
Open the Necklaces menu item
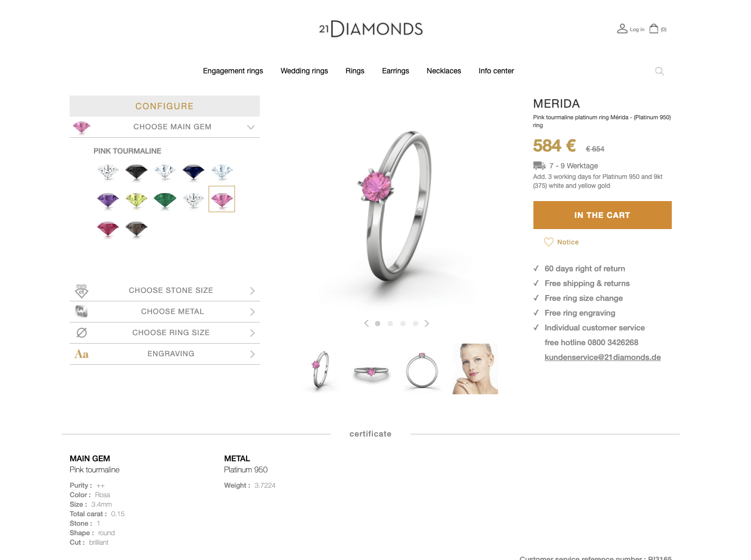pos(444,71)
